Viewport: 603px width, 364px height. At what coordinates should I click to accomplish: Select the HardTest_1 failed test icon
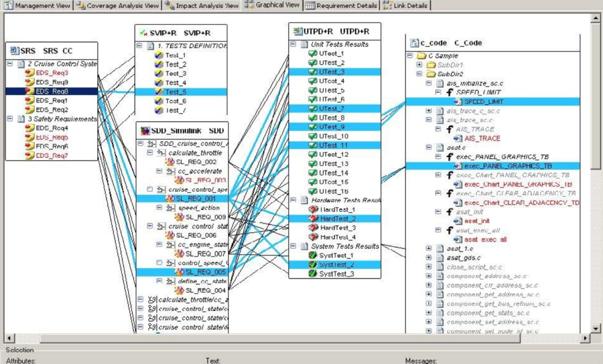313,209
